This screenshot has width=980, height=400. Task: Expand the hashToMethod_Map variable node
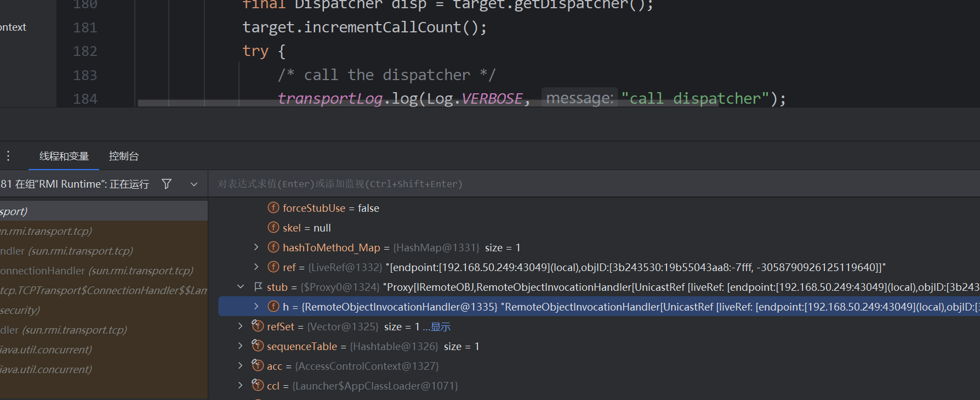[x=256, y=247]
